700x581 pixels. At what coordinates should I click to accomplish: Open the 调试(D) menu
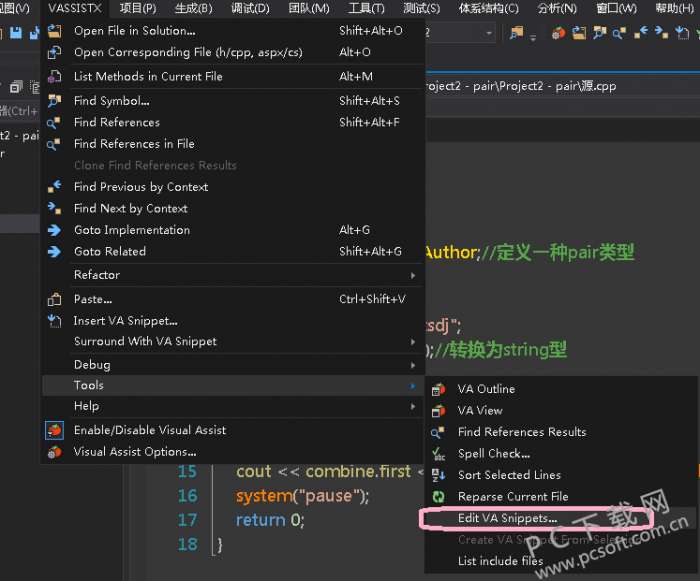250,8
